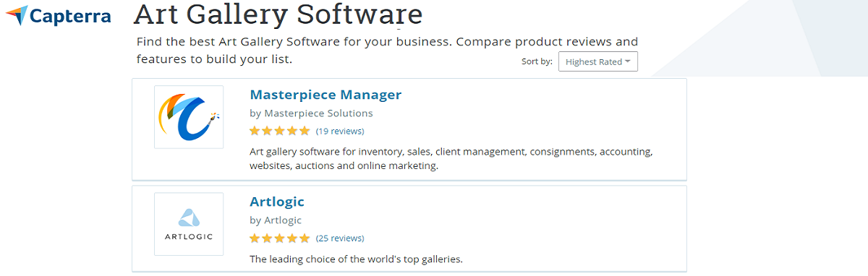Click the Artlogic tagline about top galleries
868x276 pixels.
click(x=356, y=259)
